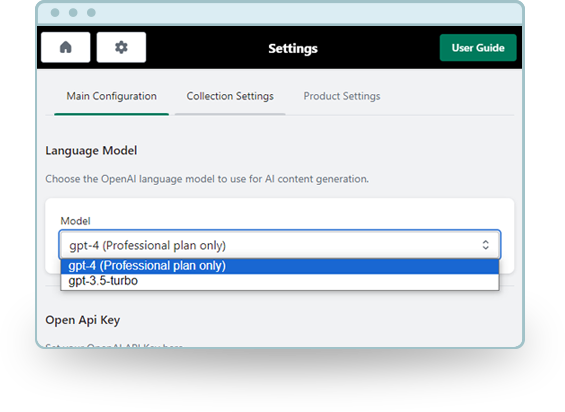Click the Language Model heading
The width and height of the screenshot is (565, 412).
click(x=91, y=150)
